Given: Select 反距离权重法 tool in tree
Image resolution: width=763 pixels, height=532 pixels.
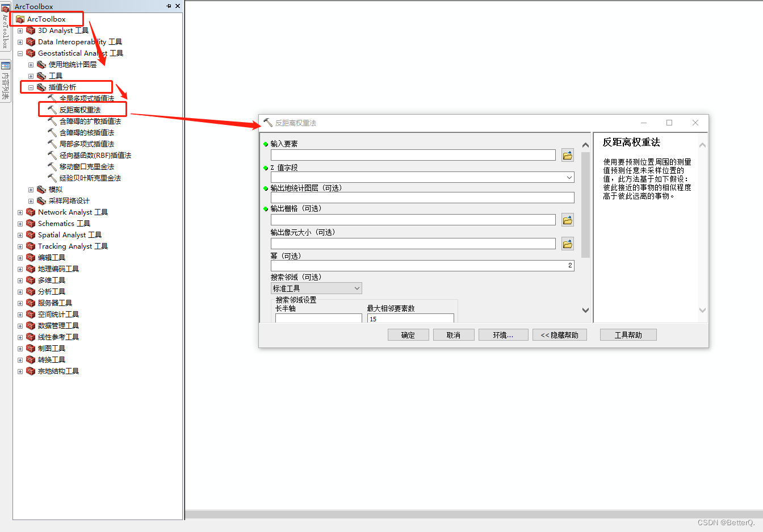Looking at the screenshot, I should coord(80,110).
